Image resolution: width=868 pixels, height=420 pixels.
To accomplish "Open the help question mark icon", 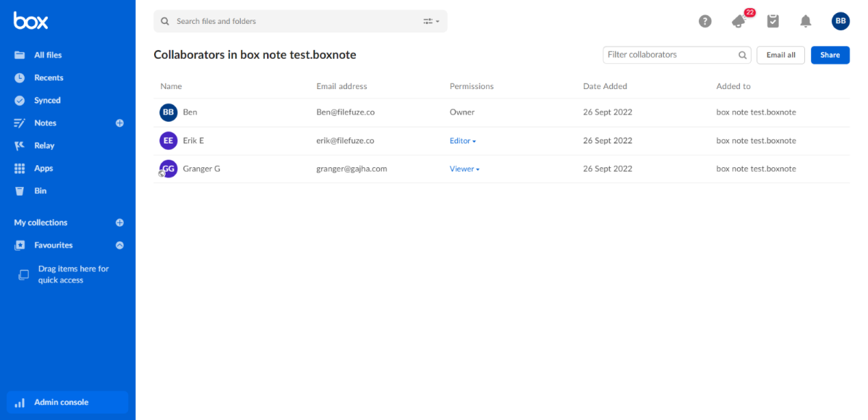I will pos(705,21).
